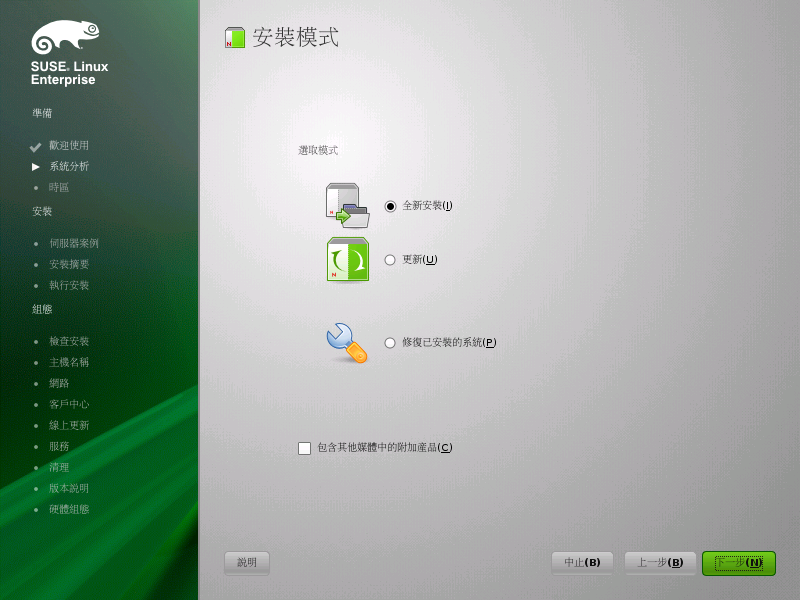Click the SUSE Linux Enterprise text
This screenshot has height=600, width=800.
69,73
